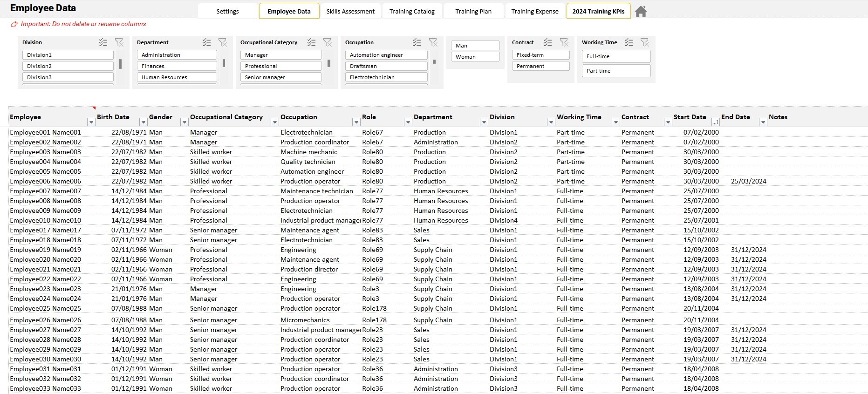Open Contract column filter dropdown
868x394 pixels.
[x=668, y=122]
